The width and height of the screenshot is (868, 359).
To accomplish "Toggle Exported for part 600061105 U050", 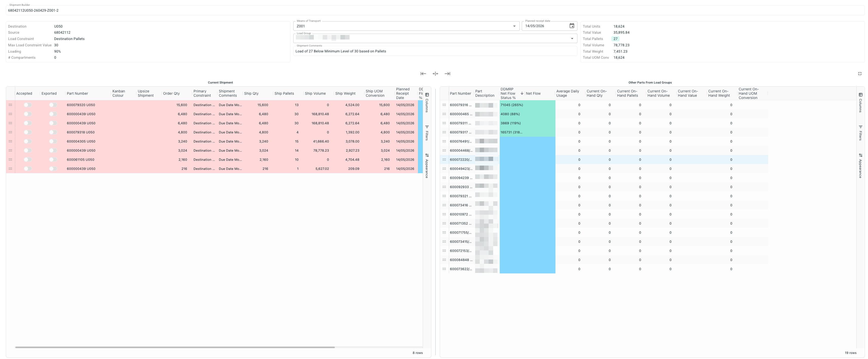I will click(53, 160).
